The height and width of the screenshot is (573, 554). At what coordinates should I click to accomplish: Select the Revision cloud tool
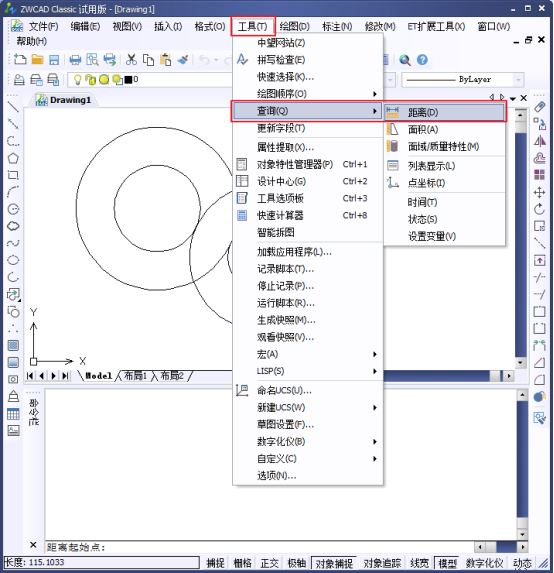click(x=13, y=226)
